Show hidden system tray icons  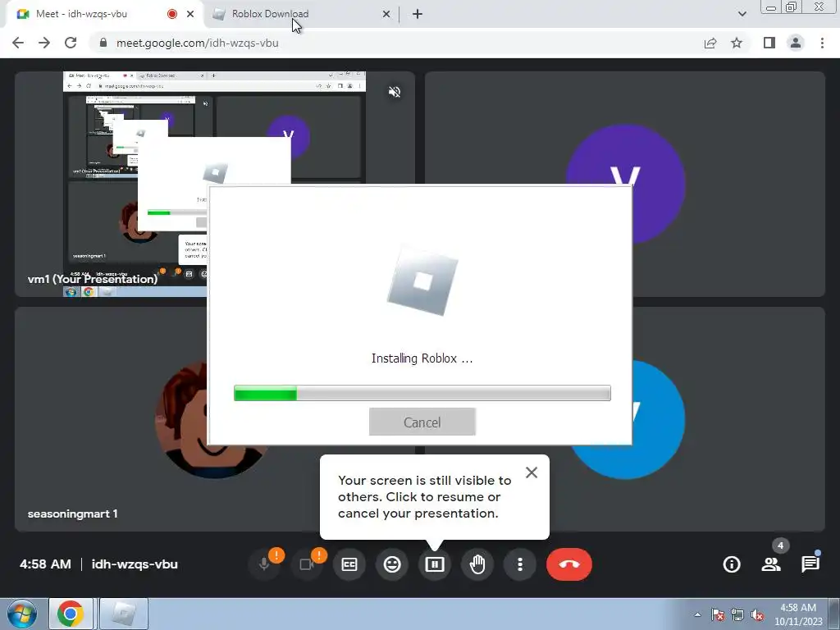(x=697, y=614)
